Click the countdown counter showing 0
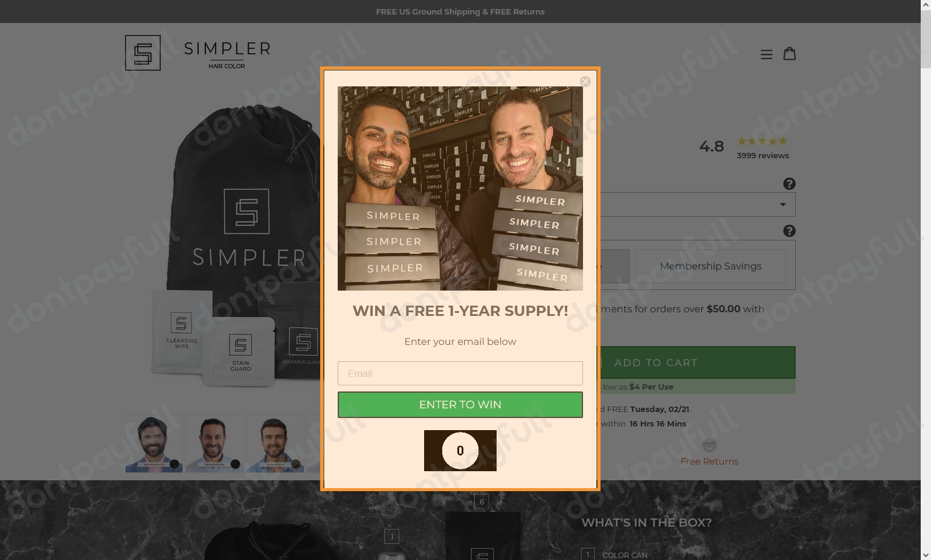Viewport: 931px width, 560px height. point(460,451)
